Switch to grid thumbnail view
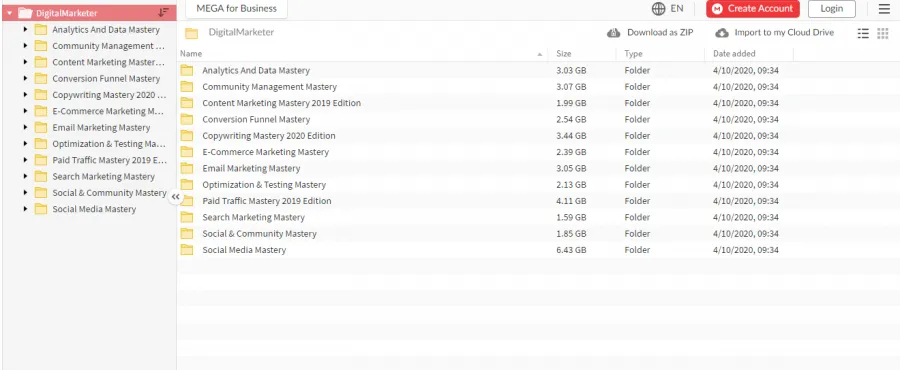This screenshot has width=900, height=370. (883, 33)
